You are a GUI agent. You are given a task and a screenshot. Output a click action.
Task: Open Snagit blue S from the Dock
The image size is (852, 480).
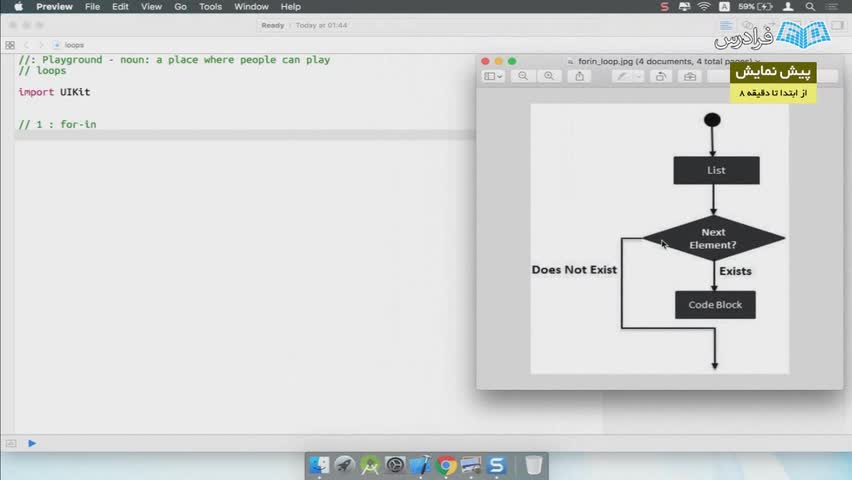pos(496,465)
